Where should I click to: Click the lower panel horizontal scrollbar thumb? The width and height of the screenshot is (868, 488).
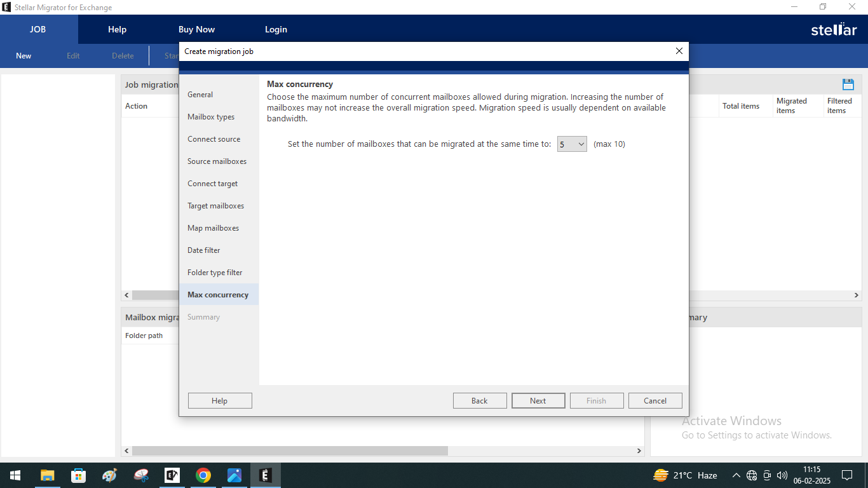(x=290, y=451)
